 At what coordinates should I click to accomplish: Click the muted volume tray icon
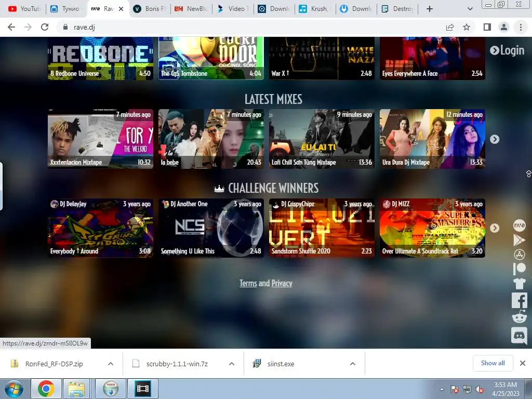pyautogui.click(x=480, y=390)
